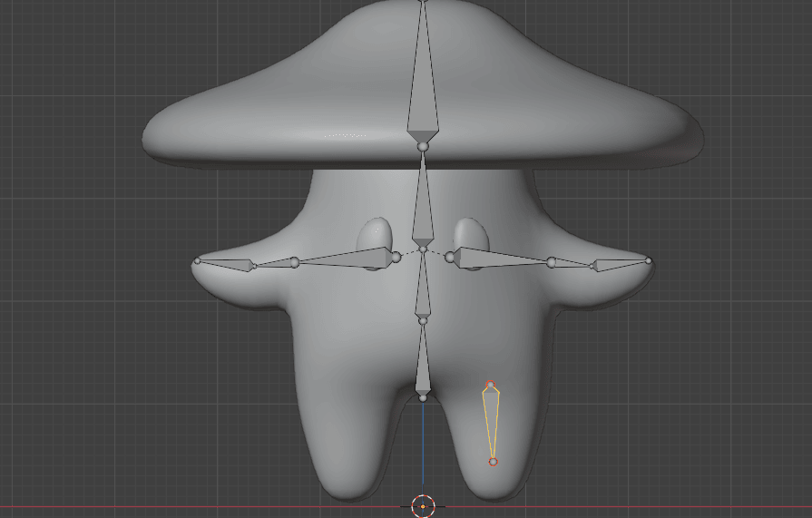
Task: Click the joint sphere directly beneath the cap bone
Action: point(422,145)
